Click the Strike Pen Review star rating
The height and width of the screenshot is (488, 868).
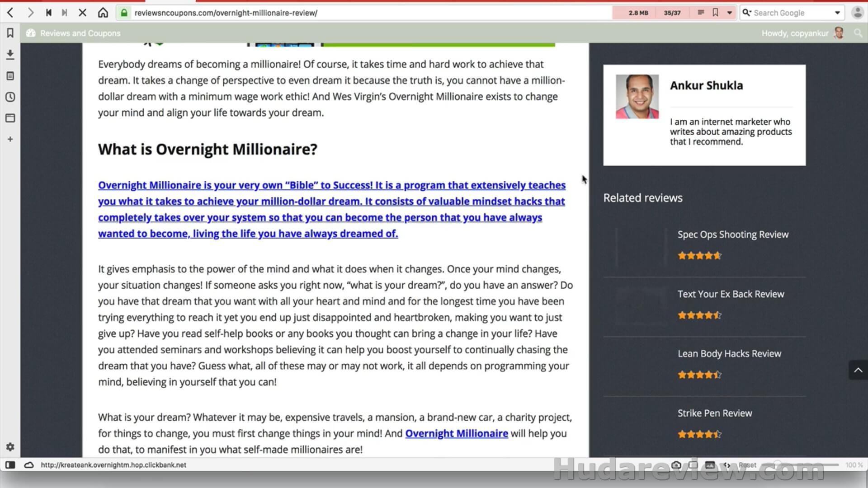tap(699, 434)
